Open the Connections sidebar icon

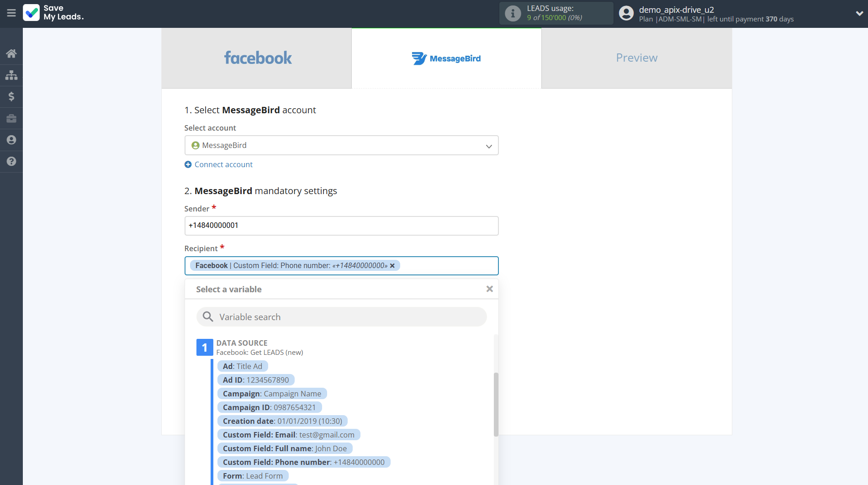[11, 75]
